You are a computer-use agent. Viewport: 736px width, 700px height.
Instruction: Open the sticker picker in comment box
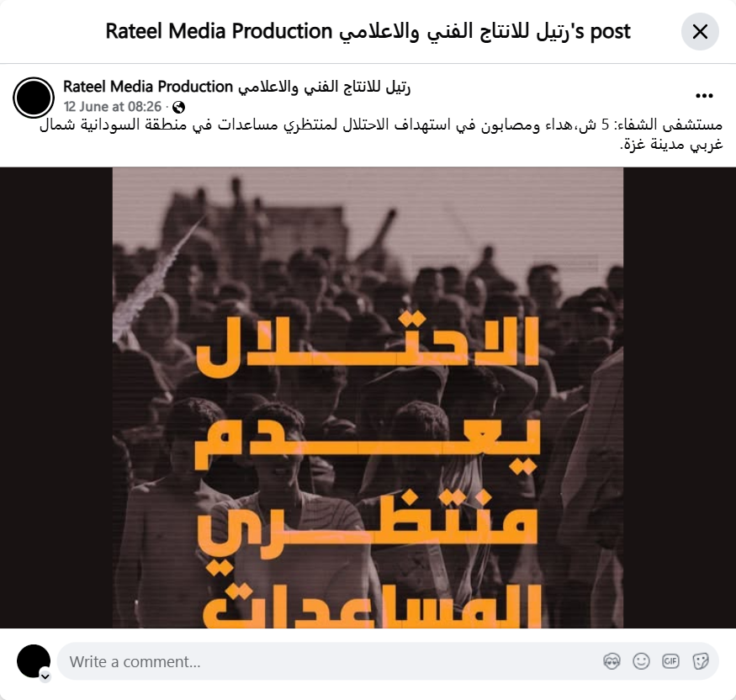(701, 661)
